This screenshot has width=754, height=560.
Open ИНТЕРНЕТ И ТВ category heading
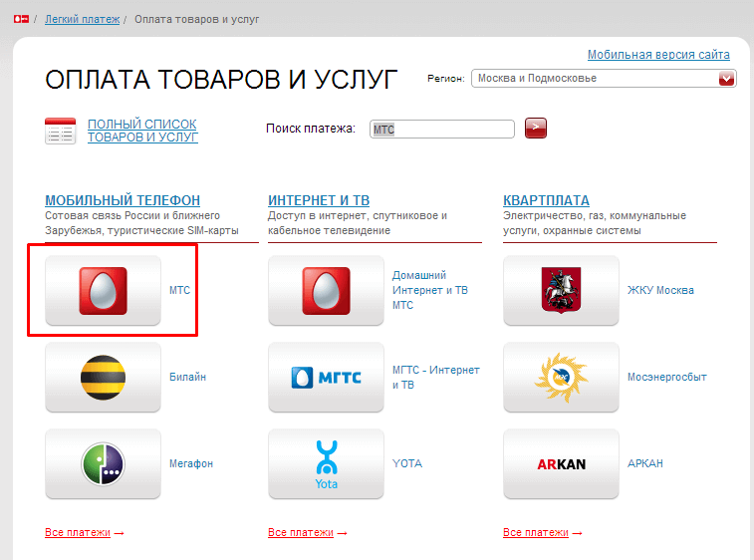[x=319, y=200]
